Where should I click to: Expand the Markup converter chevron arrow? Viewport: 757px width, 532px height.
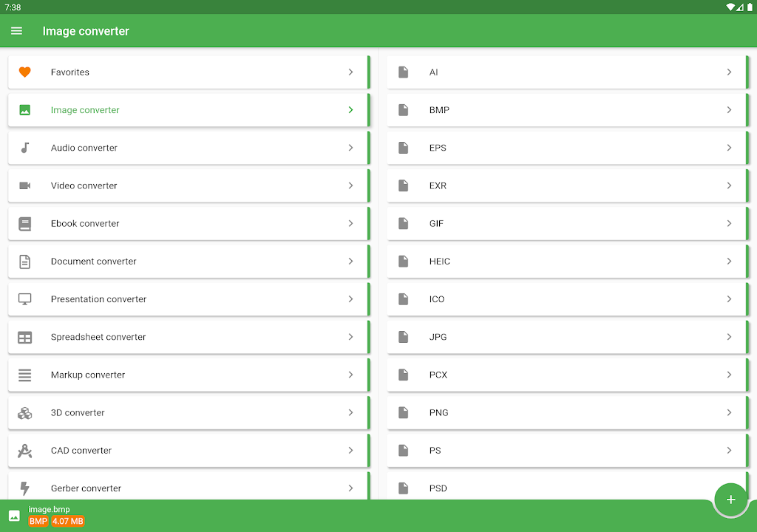point(350,375)
